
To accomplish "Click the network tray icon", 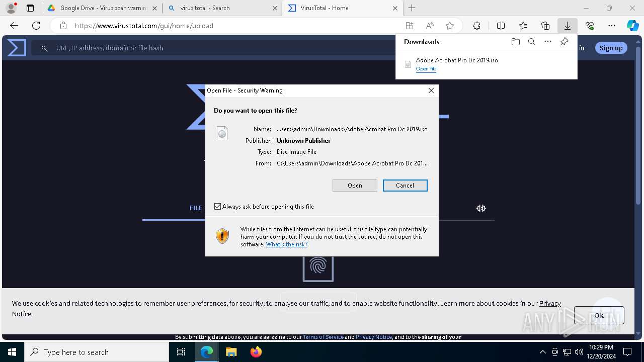I will coord(567,352).
